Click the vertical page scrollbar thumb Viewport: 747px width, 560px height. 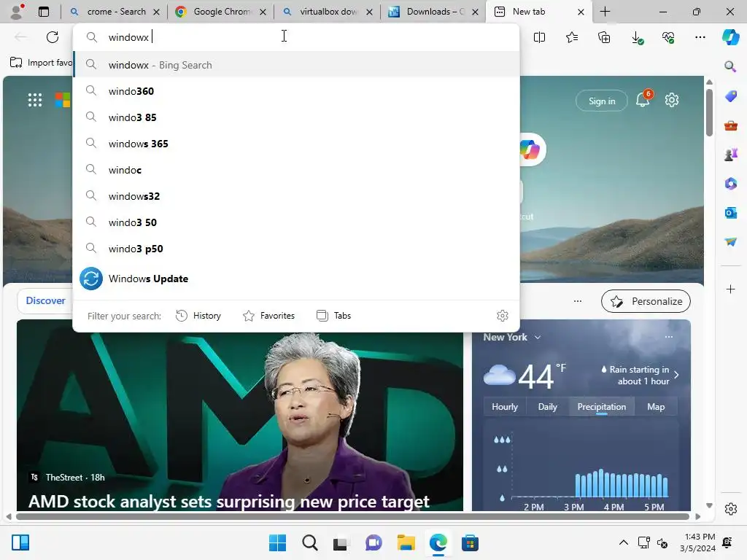pos(709,112)
